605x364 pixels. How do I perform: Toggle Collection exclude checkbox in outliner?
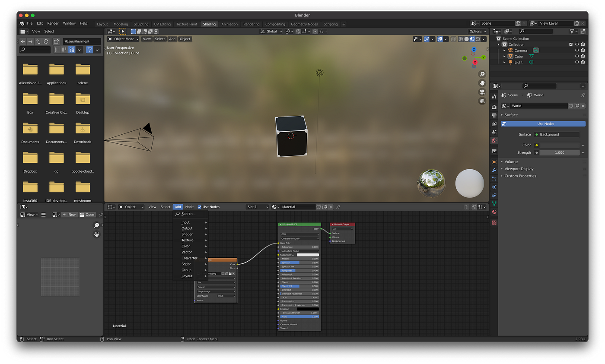point(571,44)
